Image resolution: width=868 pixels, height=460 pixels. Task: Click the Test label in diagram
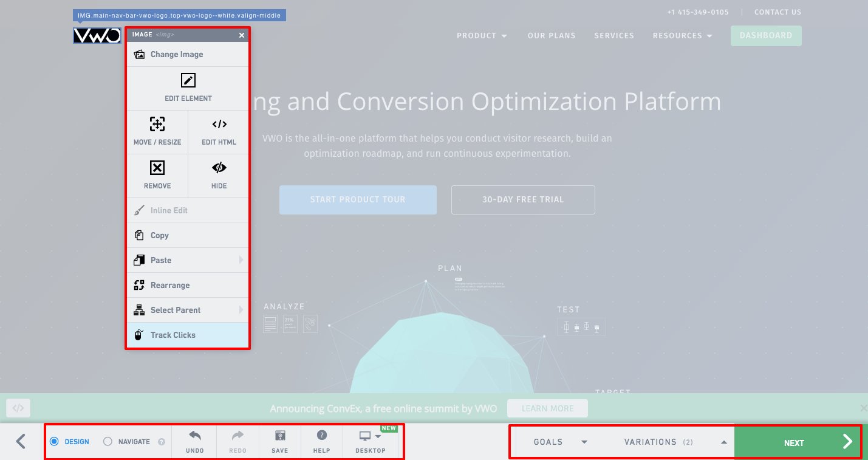coord(569,310)
